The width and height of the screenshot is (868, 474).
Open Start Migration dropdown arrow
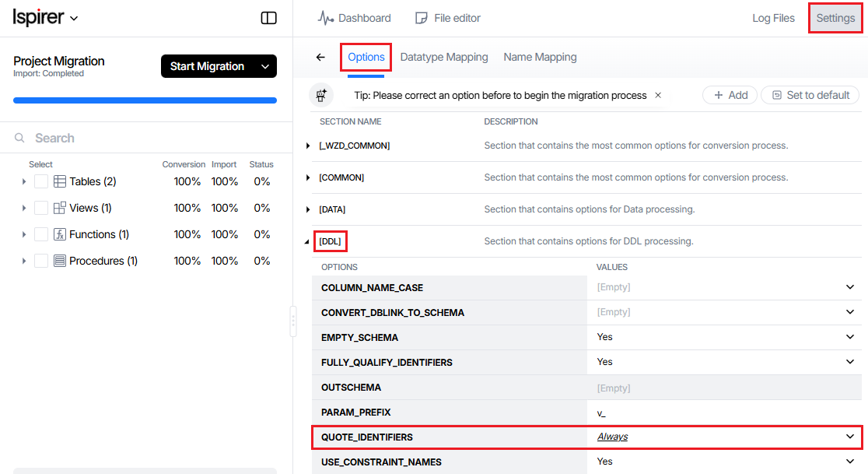click(265, 67)
